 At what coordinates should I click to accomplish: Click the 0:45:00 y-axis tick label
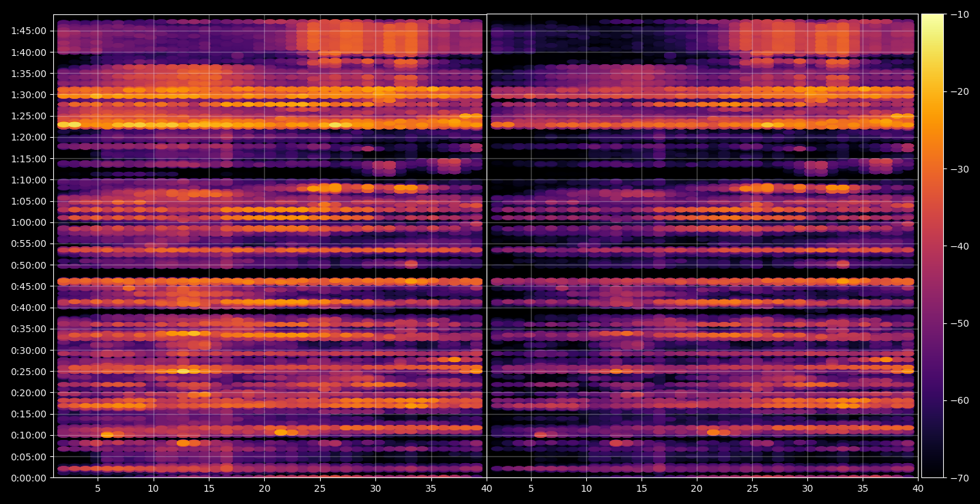point(29,286)
